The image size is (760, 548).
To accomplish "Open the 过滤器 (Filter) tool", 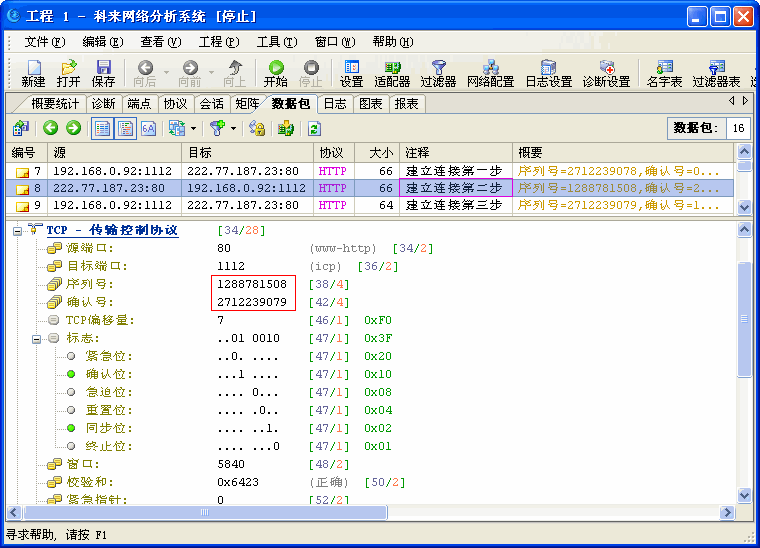I will 438,73.
